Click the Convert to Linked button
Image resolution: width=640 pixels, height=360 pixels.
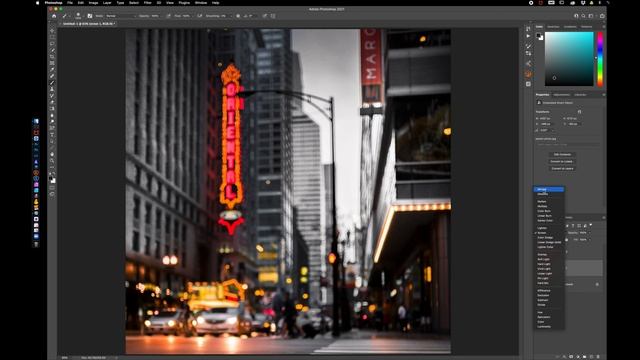(x=562, y=161)
